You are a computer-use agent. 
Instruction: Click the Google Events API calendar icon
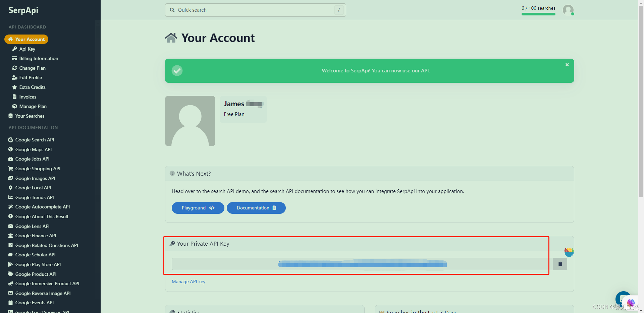pos(10,303)
